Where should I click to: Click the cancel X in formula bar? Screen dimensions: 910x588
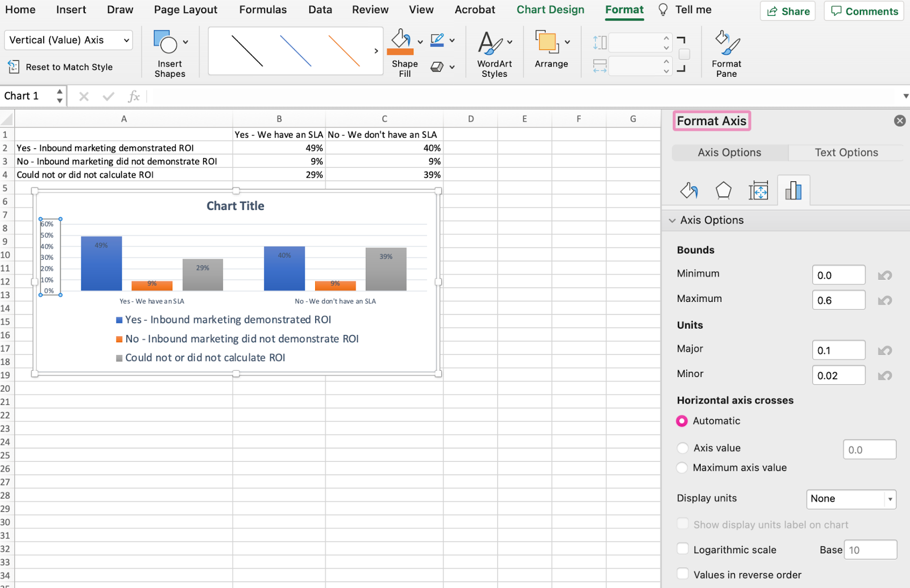click(x=84, y=97)
